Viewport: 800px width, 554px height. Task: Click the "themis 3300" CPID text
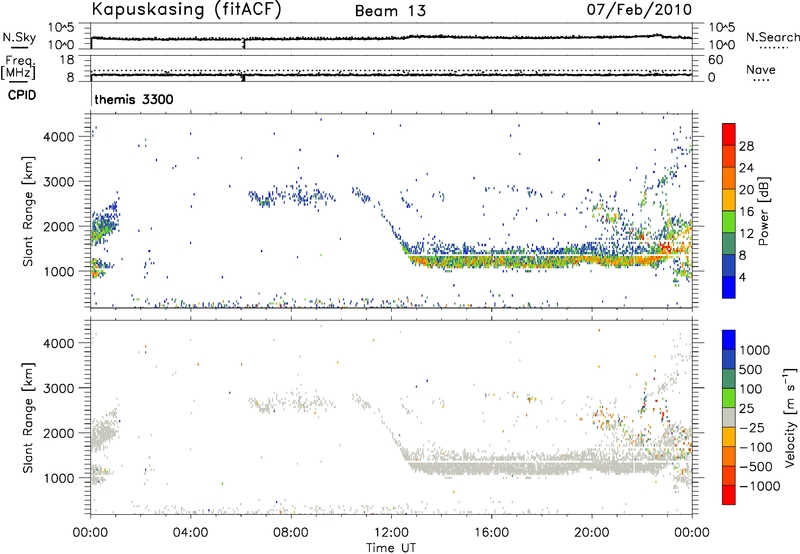(134, 99)
